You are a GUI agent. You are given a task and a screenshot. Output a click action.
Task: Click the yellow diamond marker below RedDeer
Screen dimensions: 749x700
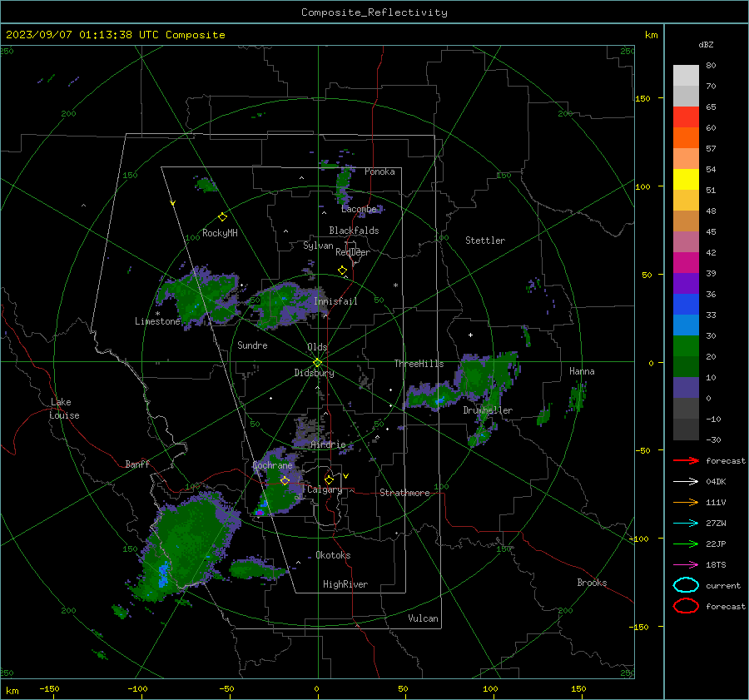click(342, 271)
